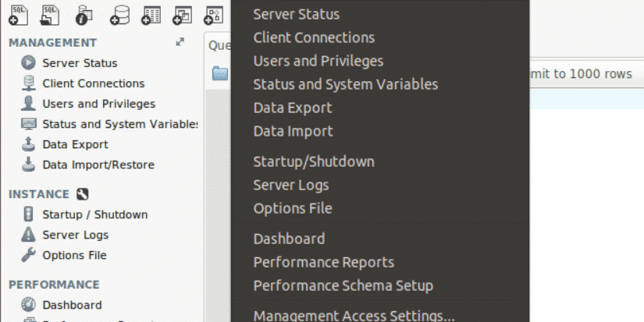Screen dimensions: 644x322
Task: Choose Client Connections from the menu
Action: tap(314, 37)
